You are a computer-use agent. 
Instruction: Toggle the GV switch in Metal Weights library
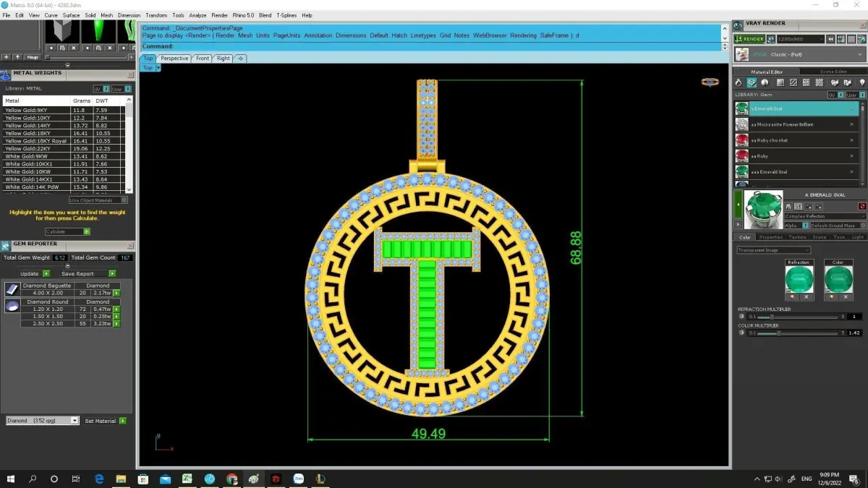(x=102, y=88)
